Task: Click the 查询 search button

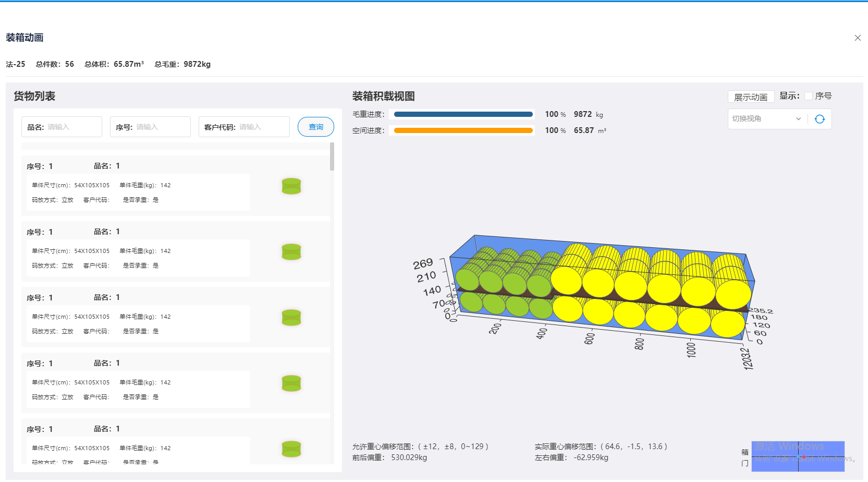Action: point(316,127)
